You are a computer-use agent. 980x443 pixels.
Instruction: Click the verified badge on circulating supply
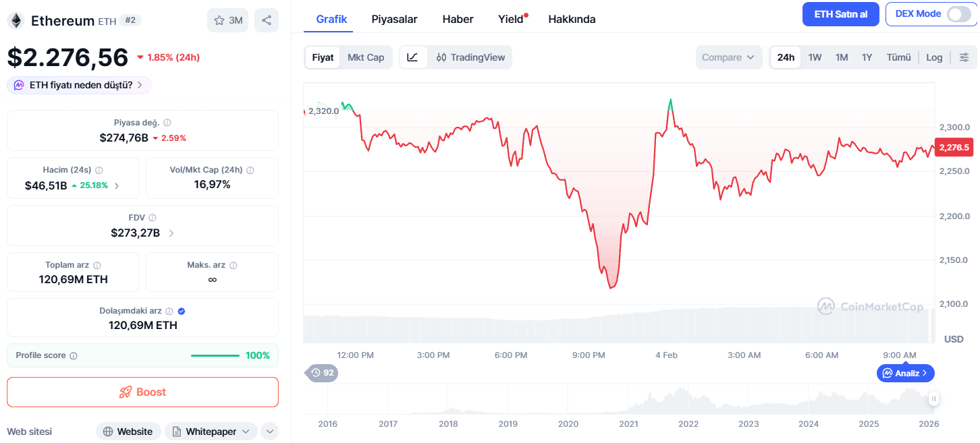[x=182, y=312]
